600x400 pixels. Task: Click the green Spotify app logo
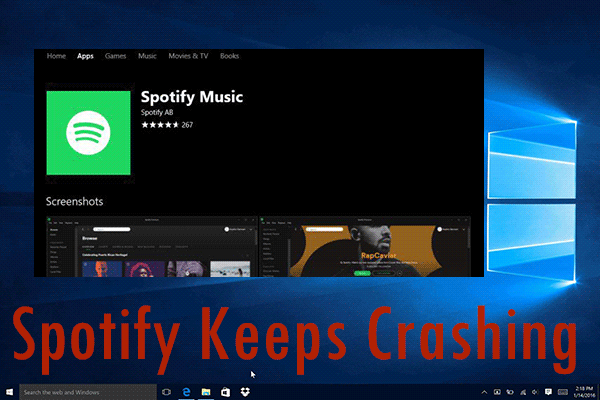(x=88, y=133)
